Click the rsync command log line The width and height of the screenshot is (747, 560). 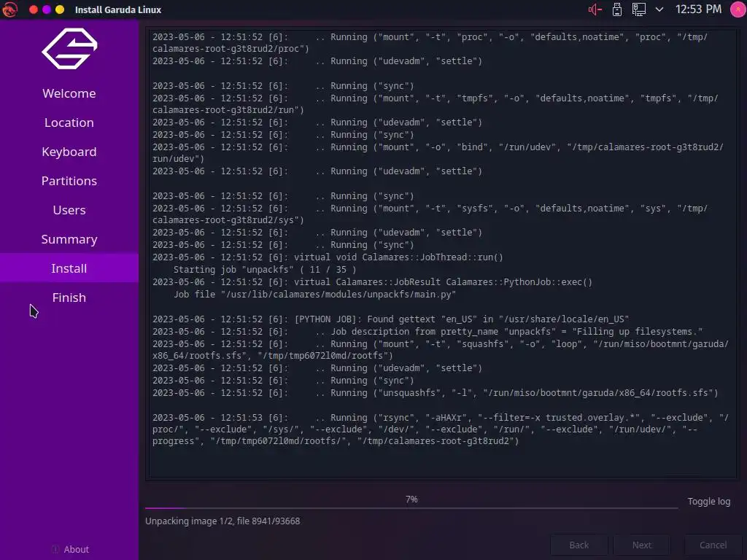click(x=441, y=429)
